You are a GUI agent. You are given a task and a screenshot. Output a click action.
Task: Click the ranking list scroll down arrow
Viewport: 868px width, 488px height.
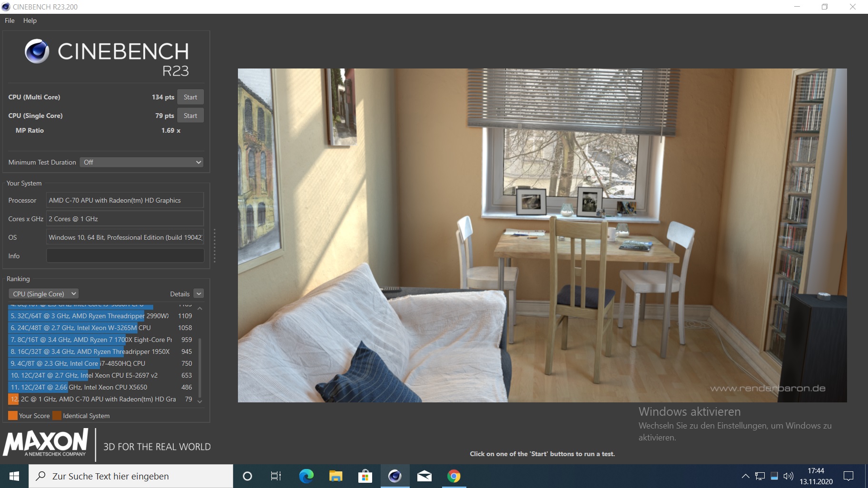(x=200, y=401)
